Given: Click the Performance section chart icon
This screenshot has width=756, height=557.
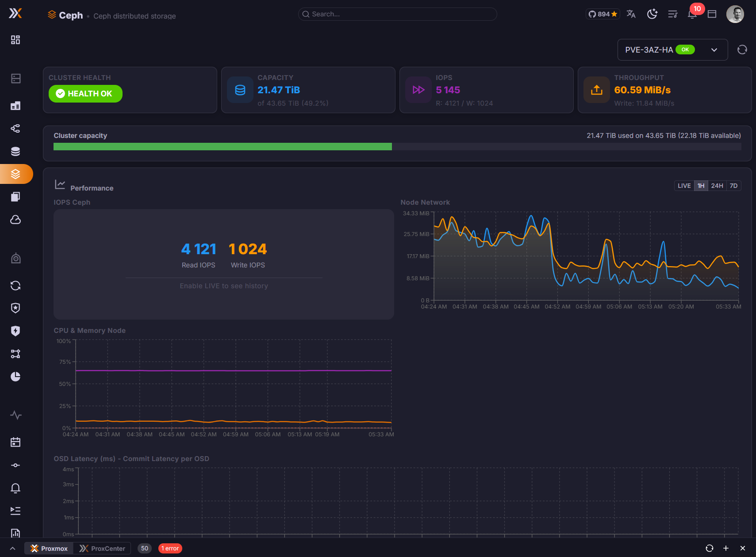Looking at the screenshot, I should [x=60, y=184].
